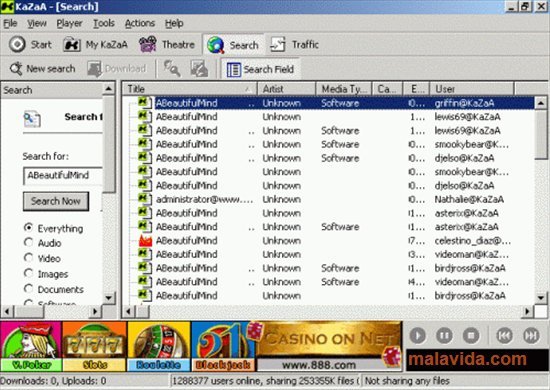Image resolution: width=550 pixels, height=390 pixels.
Task: Click the Search Now button
Action: [56, 201]
